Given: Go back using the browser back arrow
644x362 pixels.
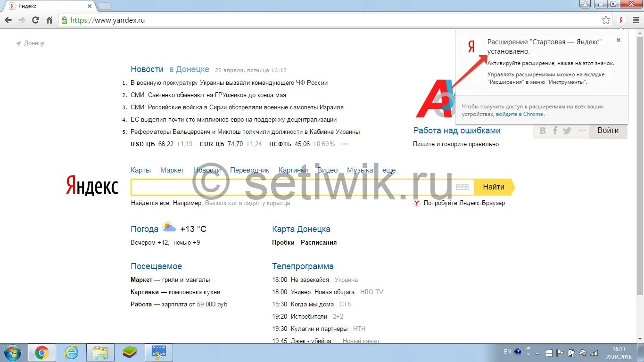Looking at the screenshot, I should coord(8,20).
